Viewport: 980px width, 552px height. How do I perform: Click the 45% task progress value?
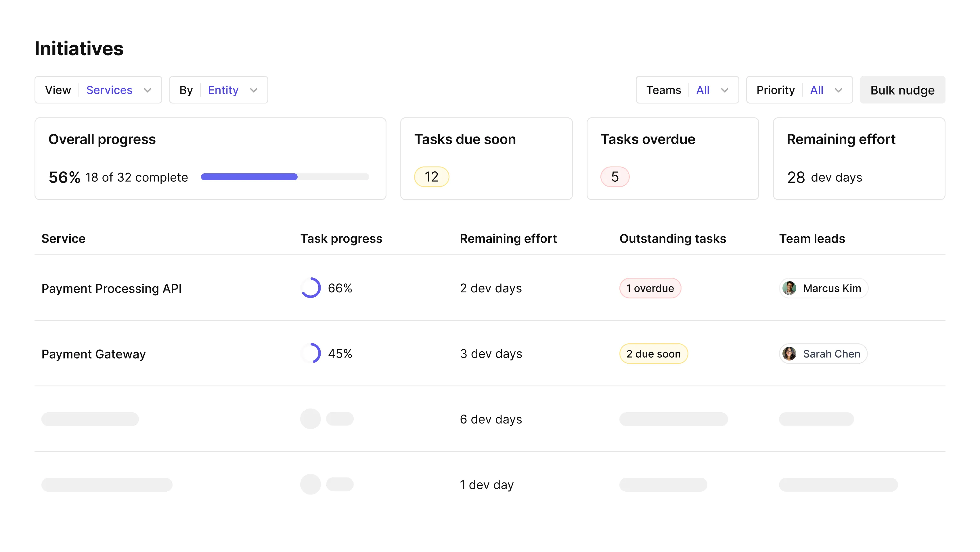[340, 353]
